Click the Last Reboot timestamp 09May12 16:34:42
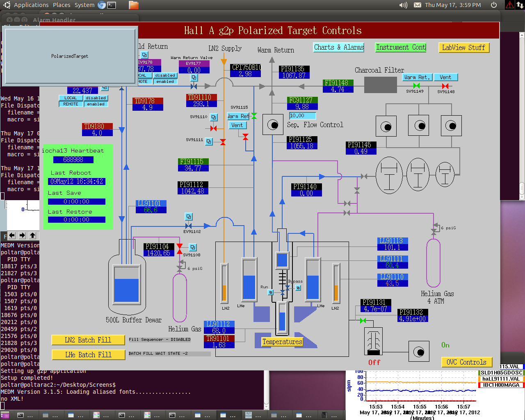This screenshot has width=525, height=420. [x=77, y=181]
